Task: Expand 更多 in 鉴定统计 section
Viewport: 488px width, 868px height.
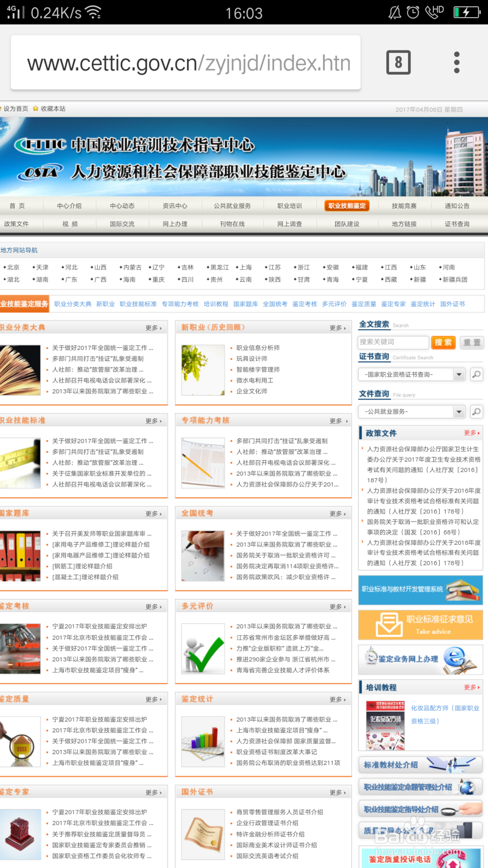Action: [338, 699]
